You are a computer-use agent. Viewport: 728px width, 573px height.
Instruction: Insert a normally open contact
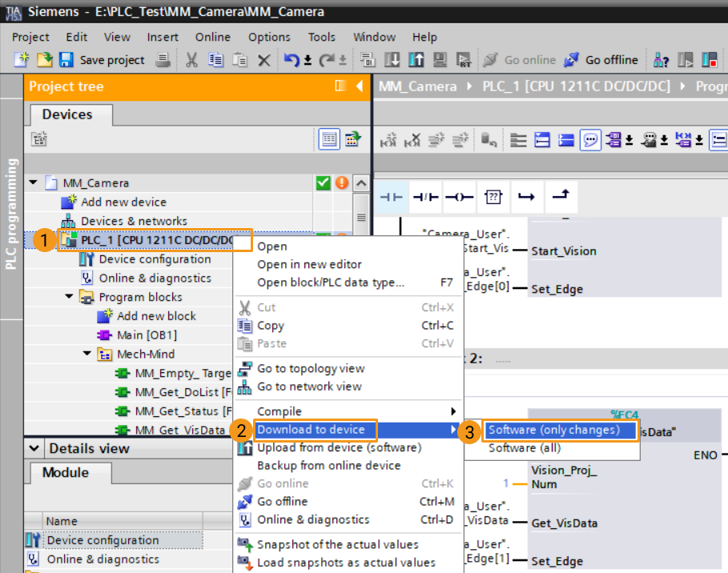pyautogui.click(x=392, y=196)
